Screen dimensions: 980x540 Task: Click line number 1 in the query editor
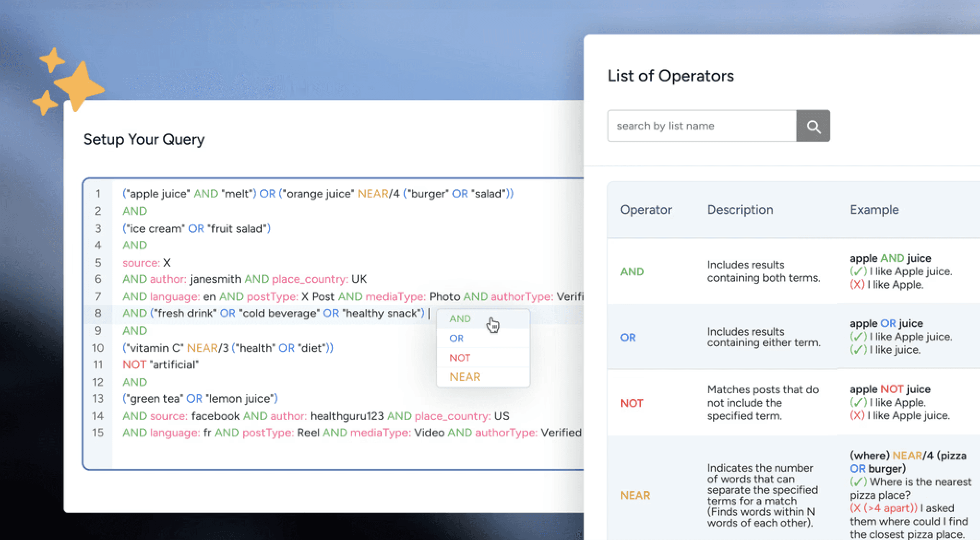click(x=98, y=194)
